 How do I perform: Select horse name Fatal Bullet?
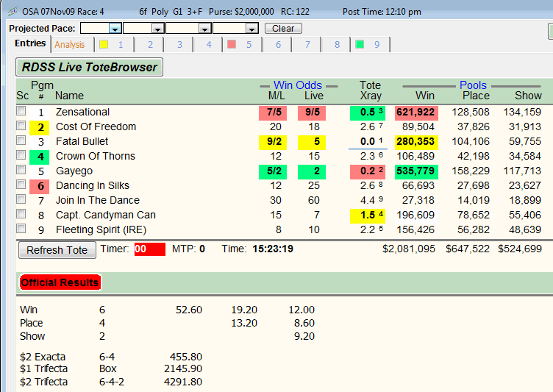click(82, 141)
